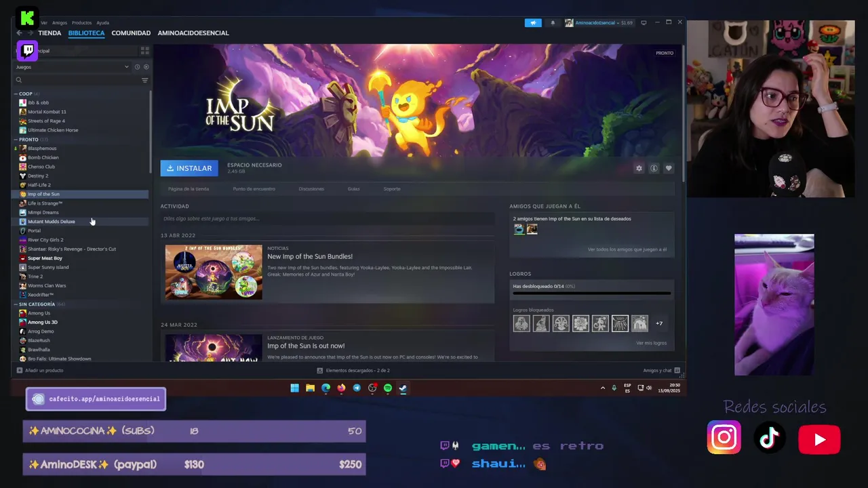The height and width of the screenshot is (488, 868).
Task: Click the game info icon
Action: 654,168
